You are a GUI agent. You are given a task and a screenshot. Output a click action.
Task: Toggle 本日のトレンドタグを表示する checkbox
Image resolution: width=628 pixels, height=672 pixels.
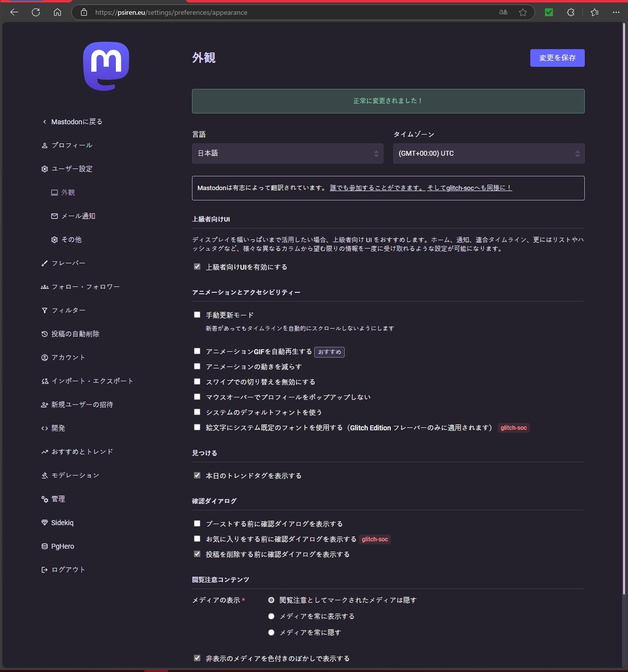pos(197,476)
